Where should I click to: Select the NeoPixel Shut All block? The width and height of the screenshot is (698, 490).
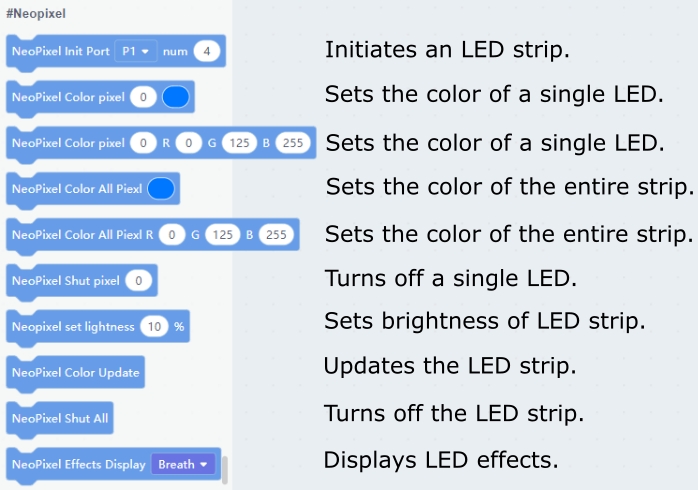(x=60, y=418)
